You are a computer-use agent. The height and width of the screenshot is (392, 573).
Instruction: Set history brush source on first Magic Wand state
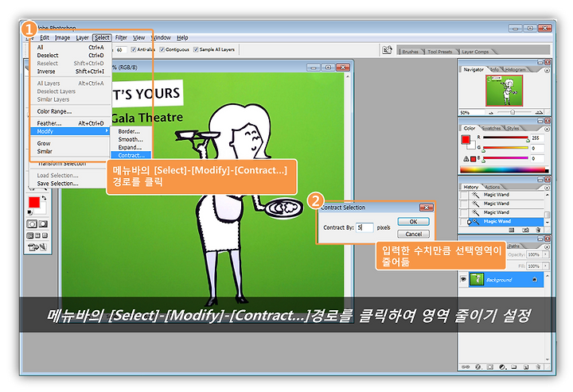coord(464,195)
